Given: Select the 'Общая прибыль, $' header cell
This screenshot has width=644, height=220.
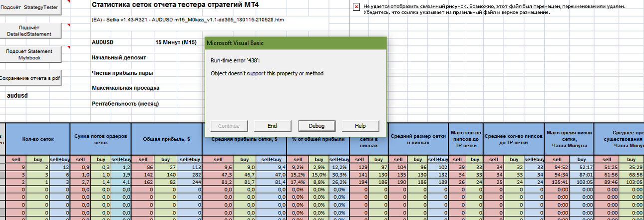Looking at the screenshot, I should (167, 139).
